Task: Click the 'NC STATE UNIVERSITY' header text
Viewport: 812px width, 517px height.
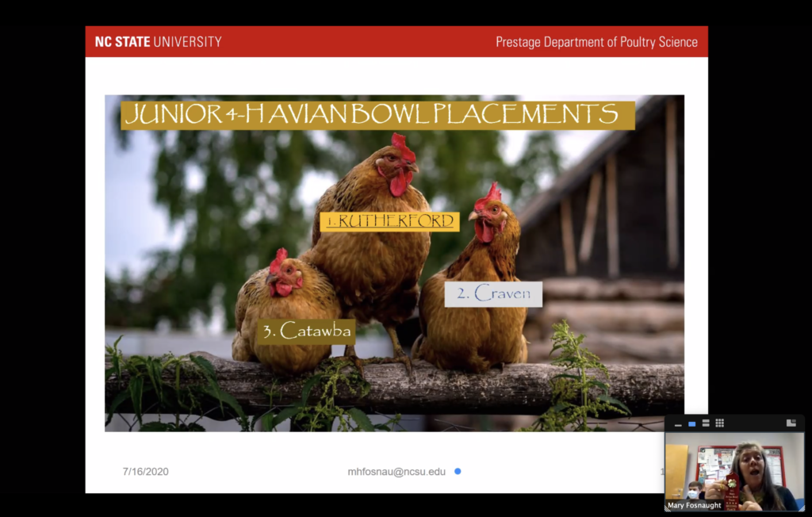Action: click(x=158, y=42)
